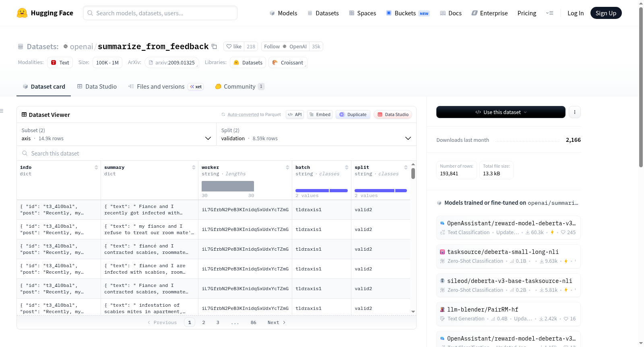Open the API button in Dataset Viewer
Viewport: 644px width, 347px height.
[295, 114]
